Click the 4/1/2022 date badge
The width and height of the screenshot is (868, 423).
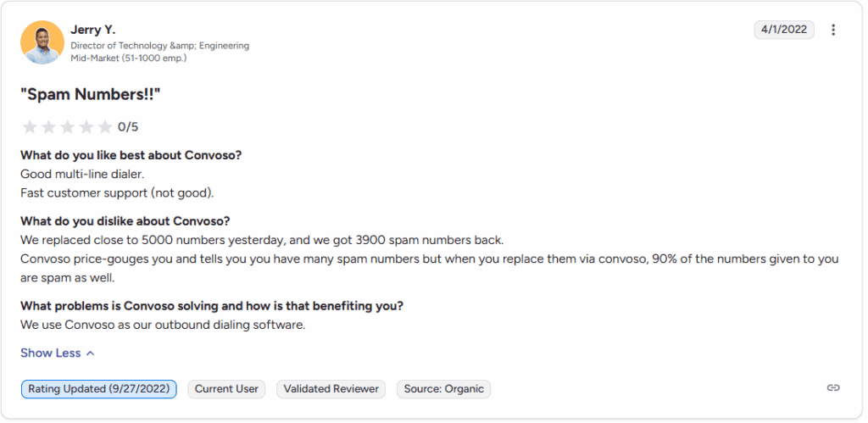coord(784,30)
